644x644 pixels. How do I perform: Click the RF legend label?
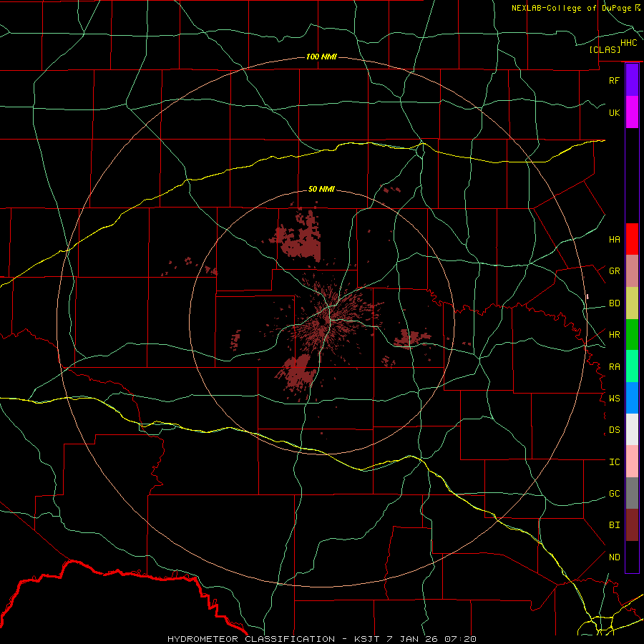pos(614,80)
